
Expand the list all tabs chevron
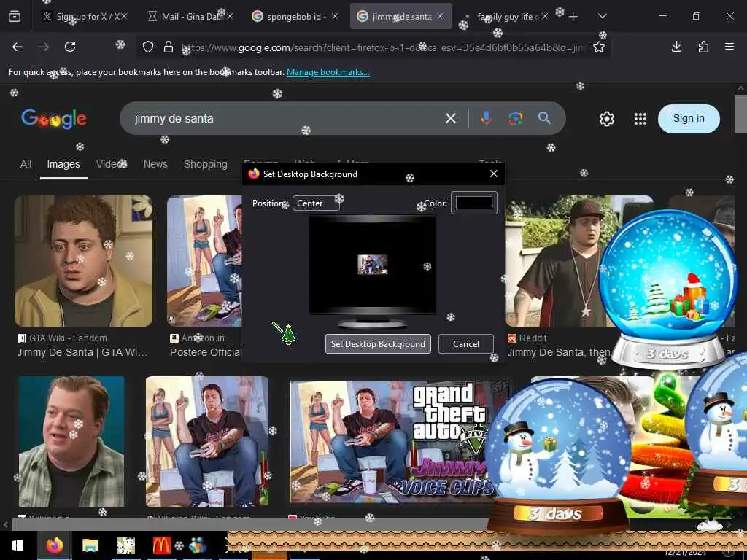coord(602,16)
